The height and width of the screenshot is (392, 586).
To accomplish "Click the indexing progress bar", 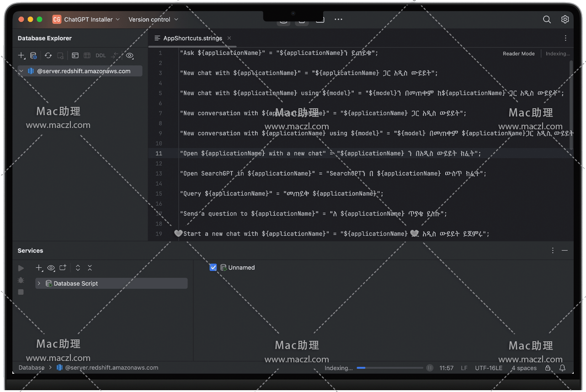I will coord(390,368).
